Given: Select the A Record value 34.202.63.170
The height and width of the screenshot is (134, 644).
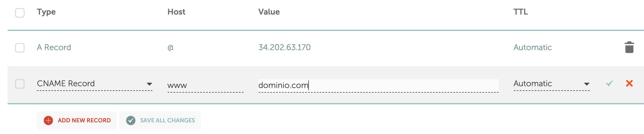Looking at the screenshot, I should (284, 47).
